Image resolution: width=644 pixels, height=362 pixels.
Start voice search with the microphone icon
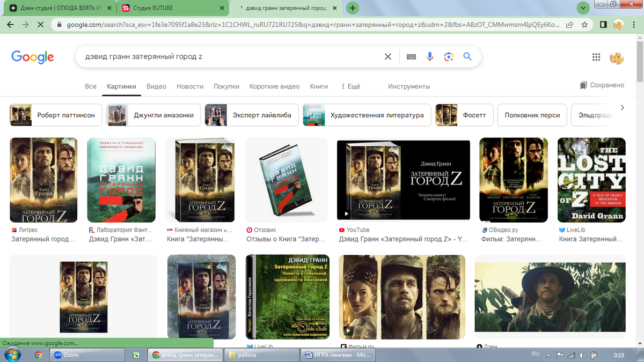(x=430, y=57)
